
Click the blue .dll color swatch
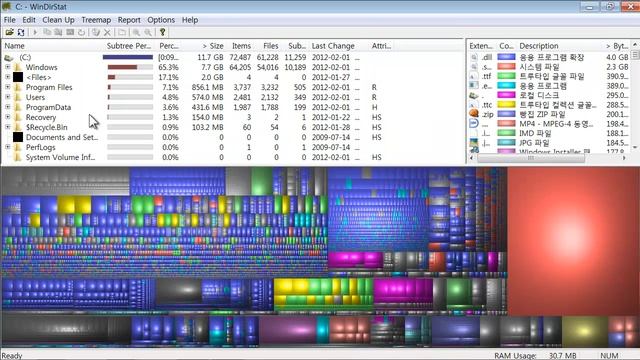(x=506, y=57)
